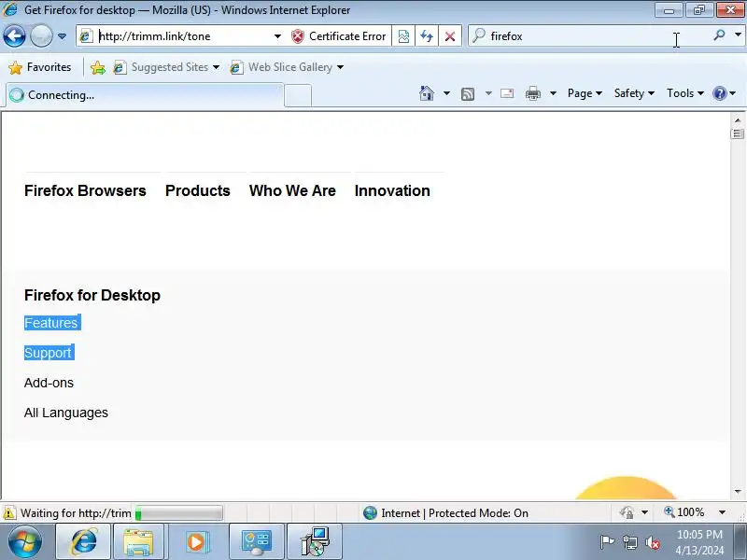Expand dropdown next to status bar popup icon

point(644,512)
